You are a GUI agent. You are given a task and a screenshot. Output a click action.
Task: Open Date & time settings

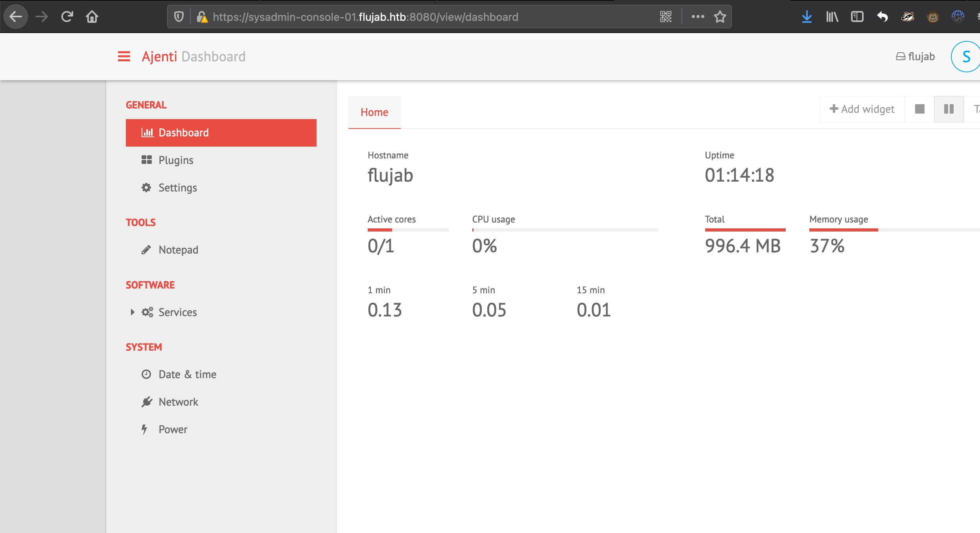click(187, 374)
